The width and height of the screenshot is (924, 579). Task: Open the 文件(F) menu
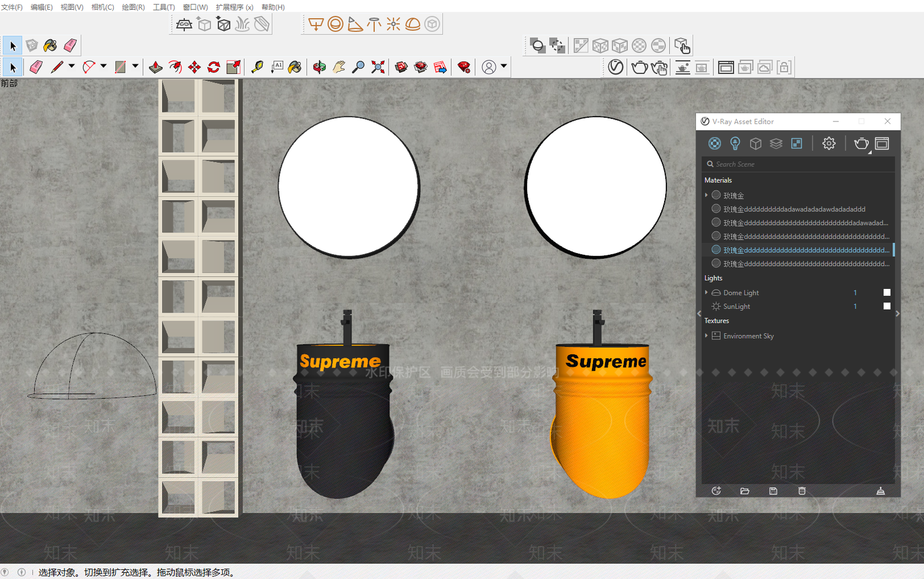(x=12, y=7)
